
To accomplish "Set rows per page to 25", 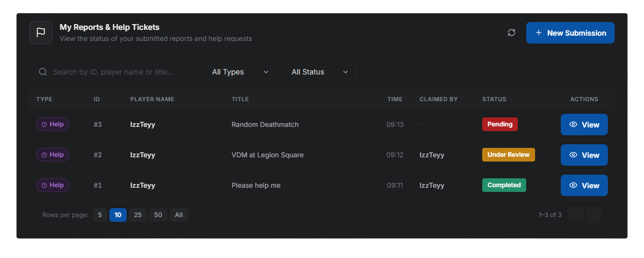I will click(138, 215).
